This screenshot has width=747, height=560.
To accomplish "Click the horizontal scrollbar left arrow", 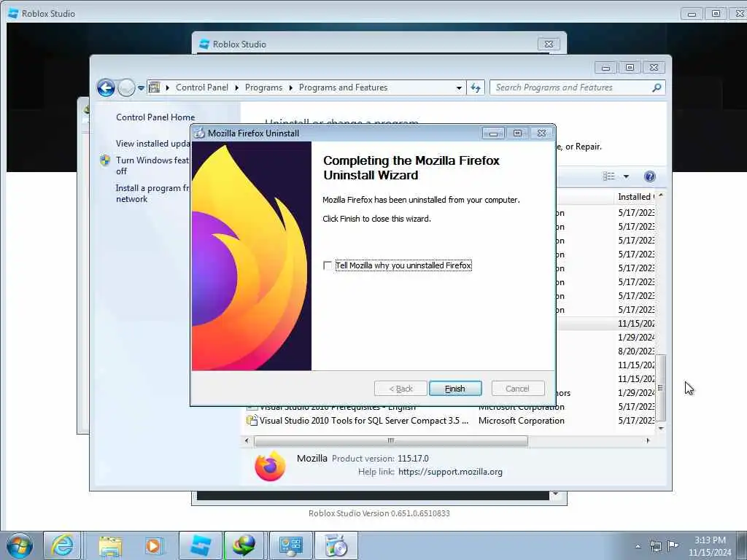I will [247, 441].
